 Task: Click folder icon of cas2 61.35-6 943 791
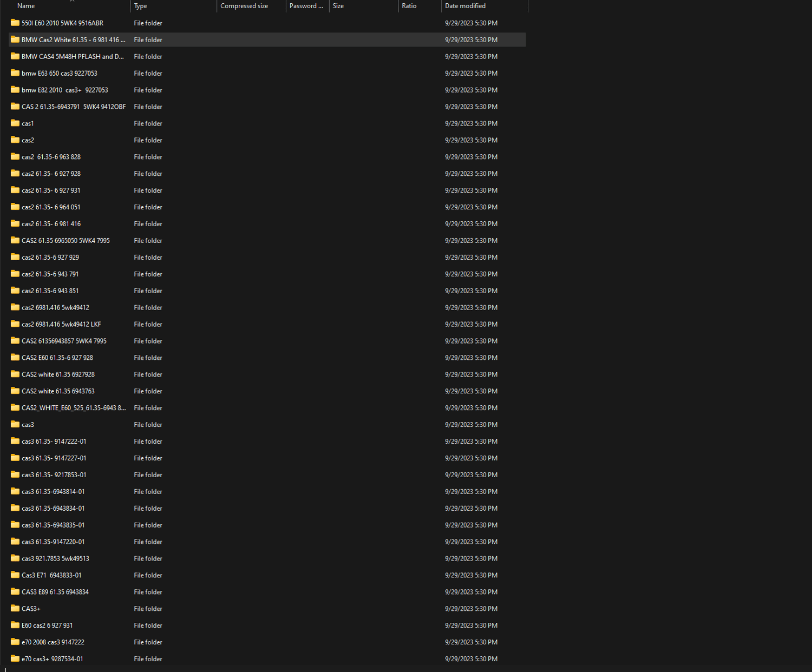(x=15, y=274)
